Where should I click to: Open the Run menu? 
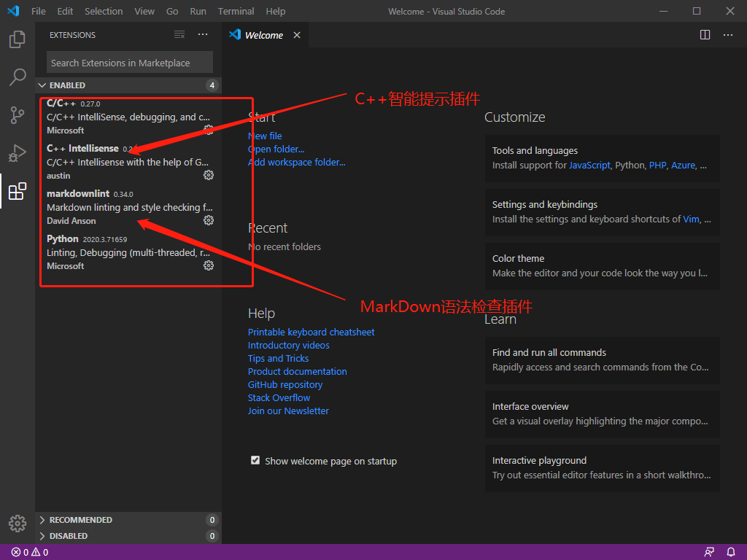tap(198, 11)
